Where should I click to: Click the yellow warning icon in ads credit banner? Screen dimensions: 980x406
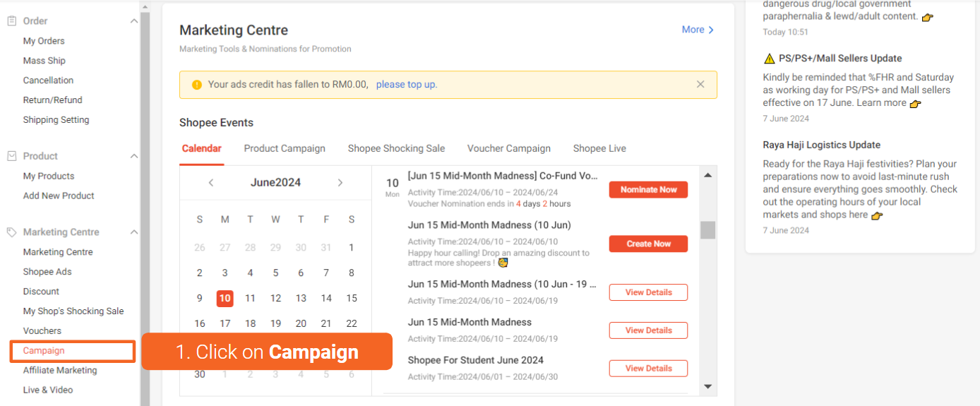[196, 85]
